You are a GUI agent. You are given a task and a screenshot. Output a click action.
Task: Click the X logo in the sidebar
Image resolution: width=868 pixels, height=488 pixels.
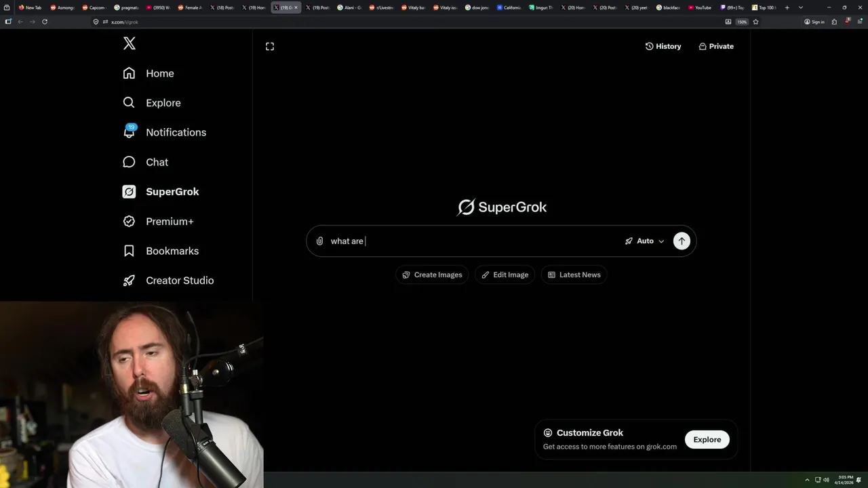(x=130, y=44)
